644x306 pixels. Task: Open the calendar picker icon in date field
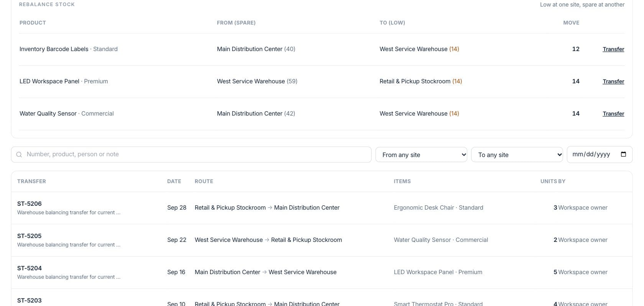tap(623, 154)
